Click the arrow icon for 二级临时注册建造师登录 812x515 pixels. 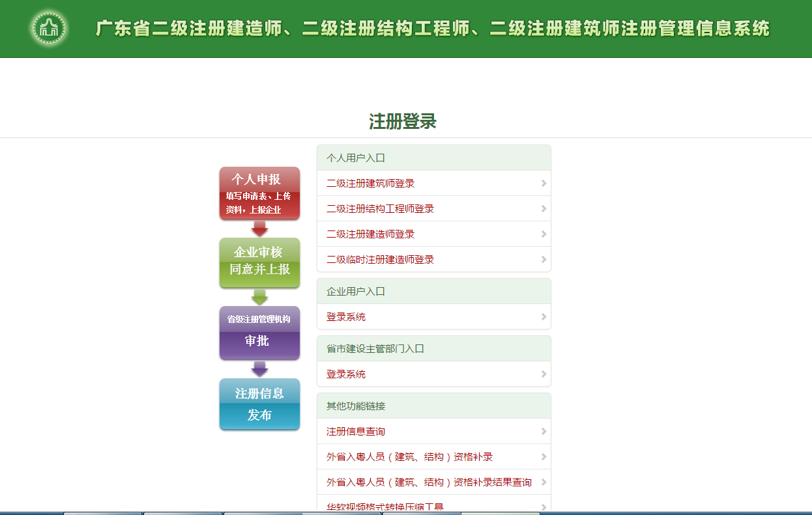pos(543,259)
